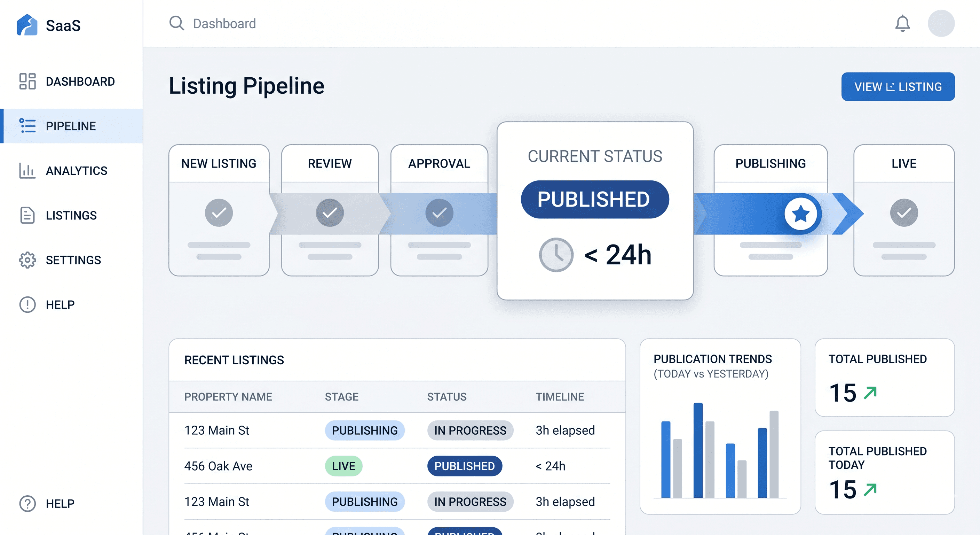
Task: Click the CURRENT STATUS label
Action: 595,156
